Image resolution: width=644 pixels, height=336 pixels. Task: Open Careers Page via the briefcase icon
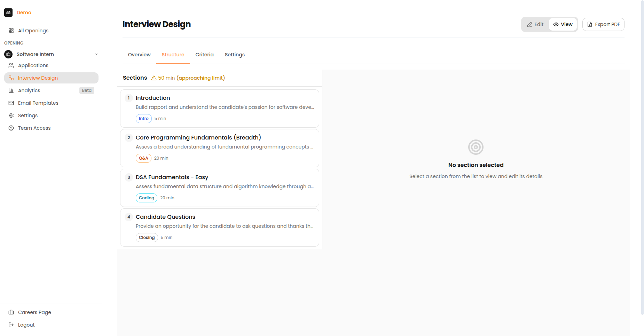click(11, 312)
